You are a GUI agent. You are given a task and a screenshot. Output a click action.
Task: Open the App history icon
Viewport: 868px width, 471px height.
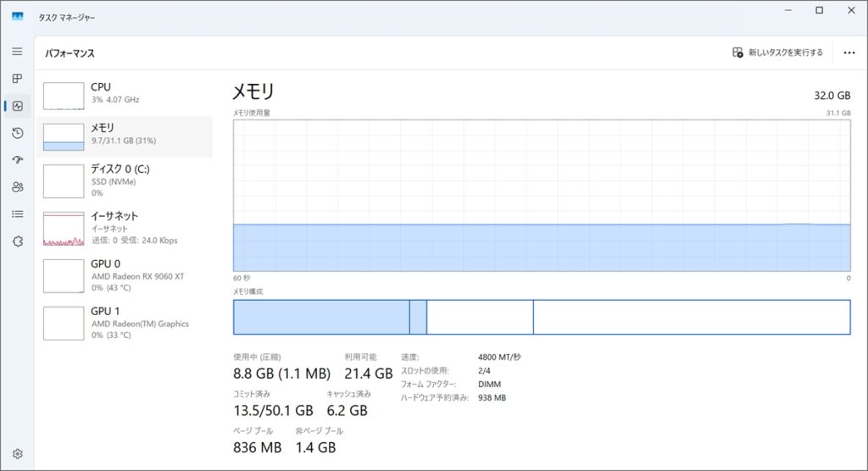tap(17, 133)
